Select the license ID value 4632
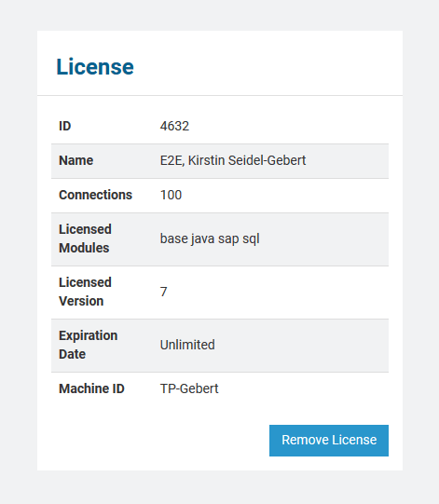This screenshot has width=439, height=504. point(174,126)
